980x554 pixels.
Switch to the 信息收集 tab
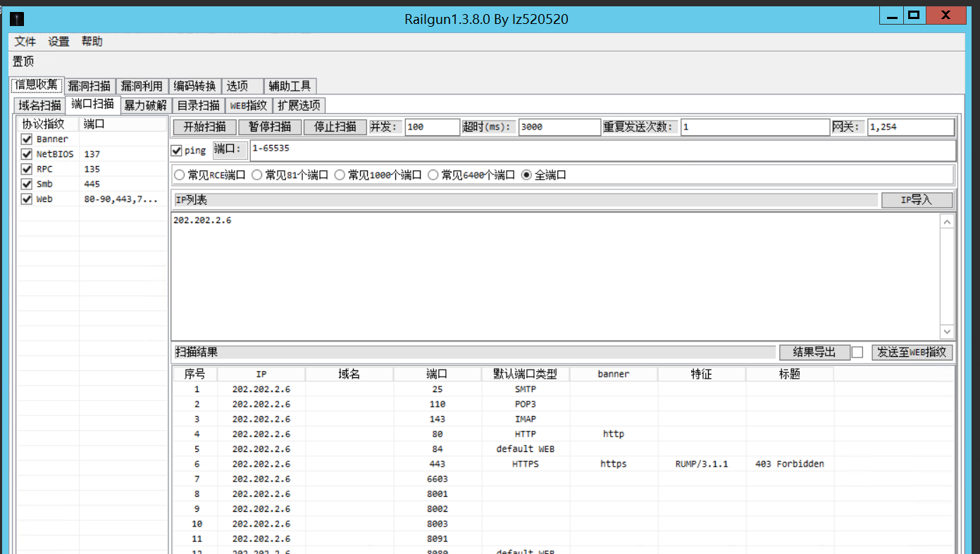[37, 85]
